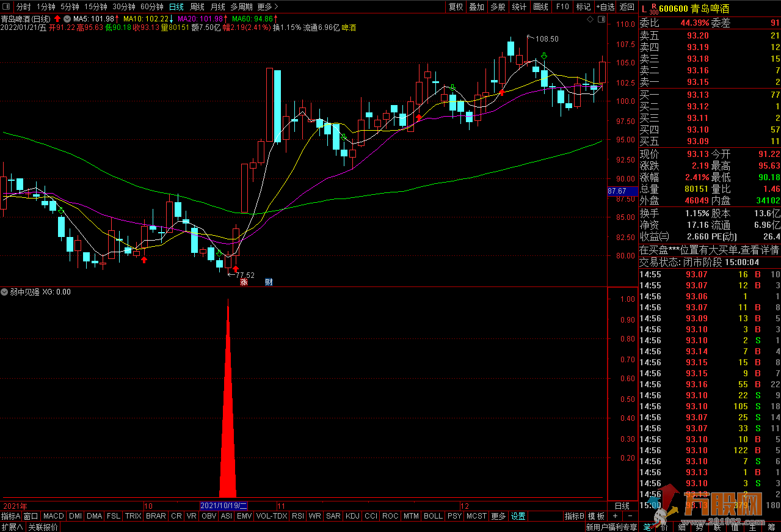
Task: Click the date marker 2021/10/19/二
Action: click(x=224, y=506)
